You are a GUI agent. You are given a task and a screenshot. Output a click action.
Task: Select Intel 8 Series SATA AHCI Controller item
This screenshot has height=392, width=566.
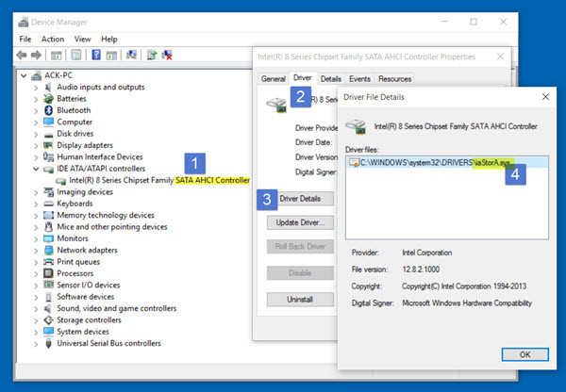[159, 180]
